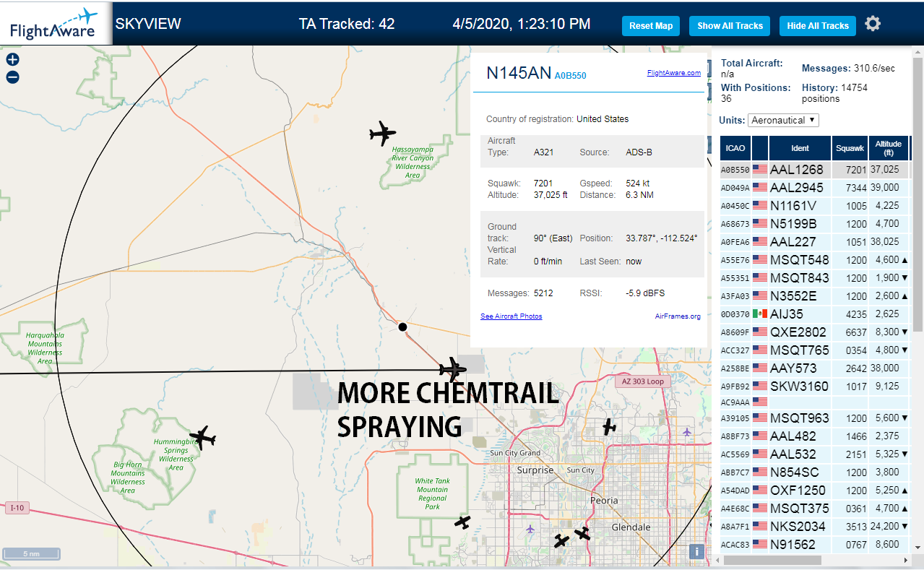Select the AIJ35 ident
924x570 pixels.
[786, 314]
